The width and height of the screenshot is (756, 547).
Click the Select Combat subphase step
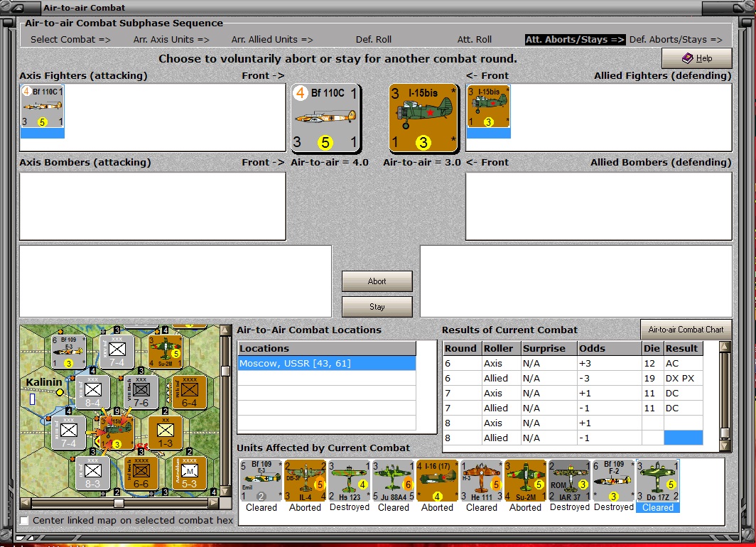(x=70, y=40)
